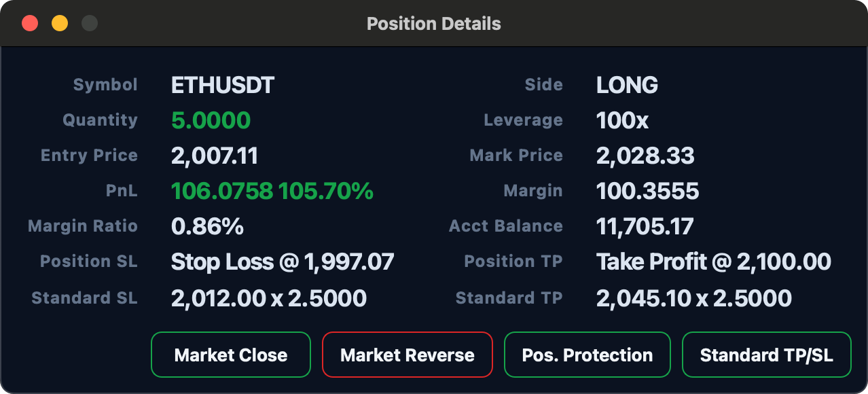
Task: Click Standard SL value 2,012.00 x 2.5000
Action: (269, 298)
